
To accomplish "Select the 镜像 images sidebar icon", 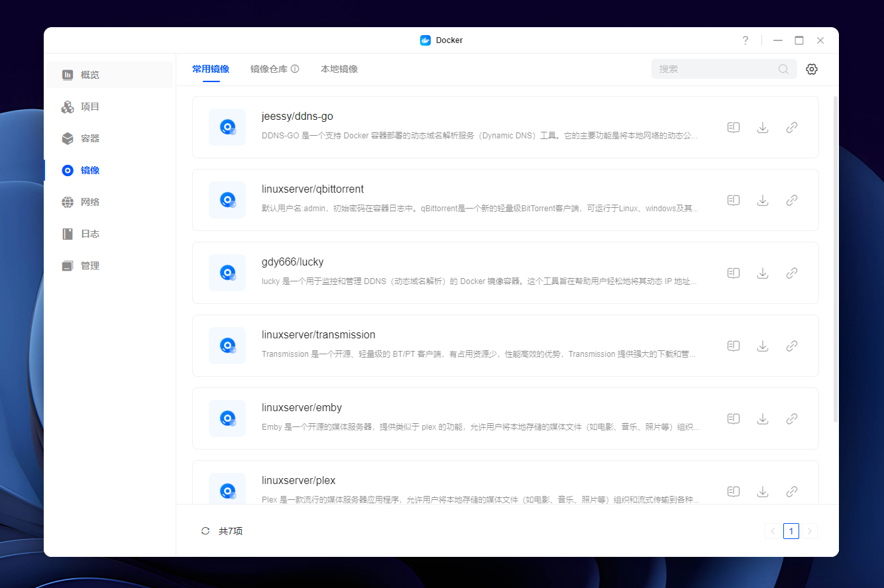I will (68, 170).
